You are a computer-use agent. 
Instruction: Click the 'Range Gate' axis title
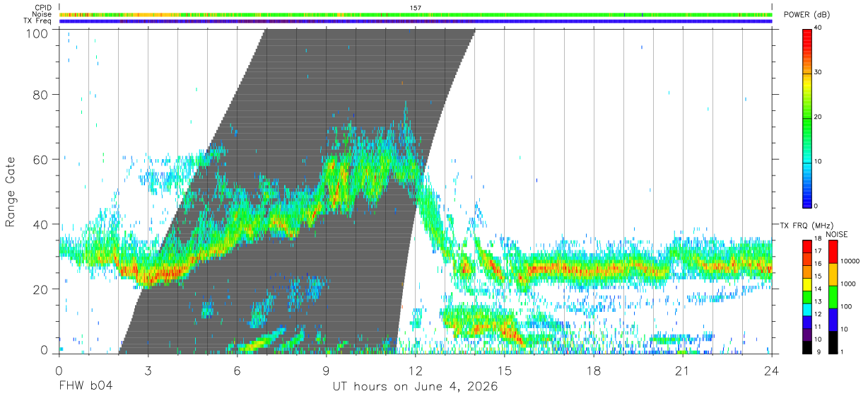pos(11,192)
